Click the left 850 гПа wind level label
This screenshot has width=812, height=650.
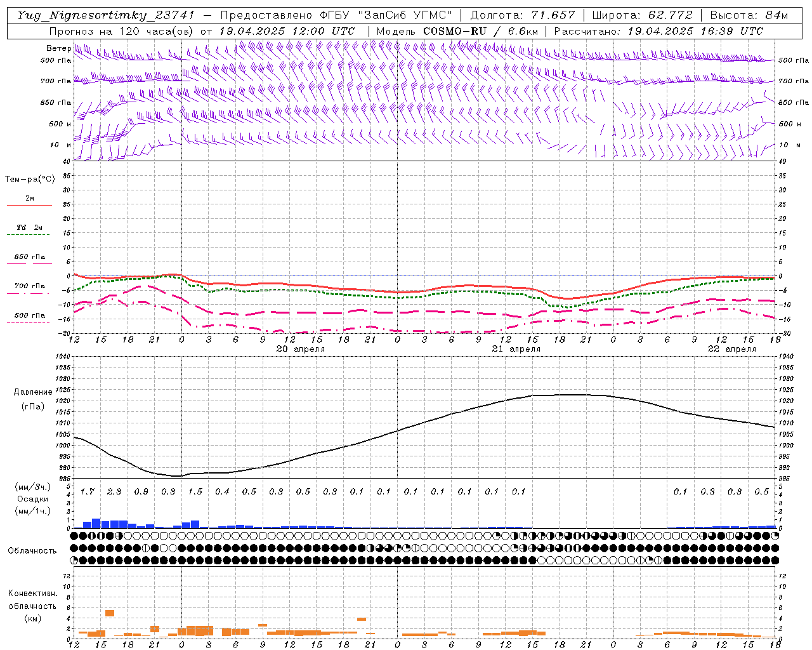click(x=56, y=102)
